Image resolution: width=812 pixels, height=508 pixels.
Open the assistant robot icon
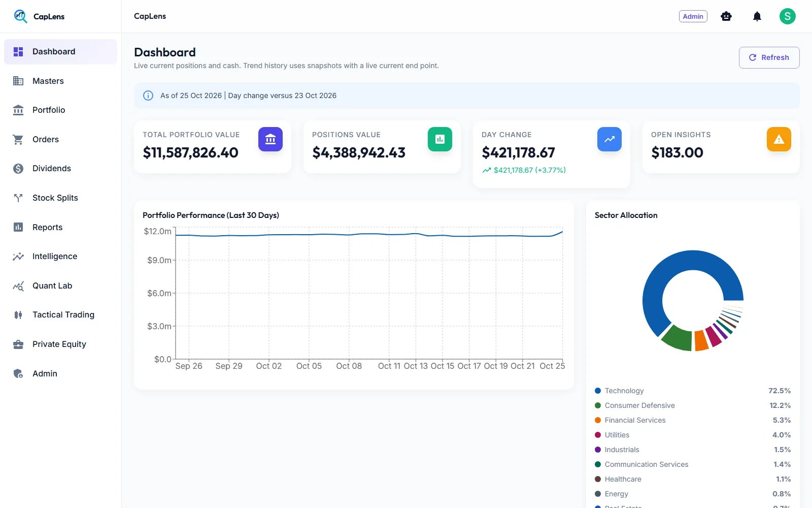pos(726,16)
